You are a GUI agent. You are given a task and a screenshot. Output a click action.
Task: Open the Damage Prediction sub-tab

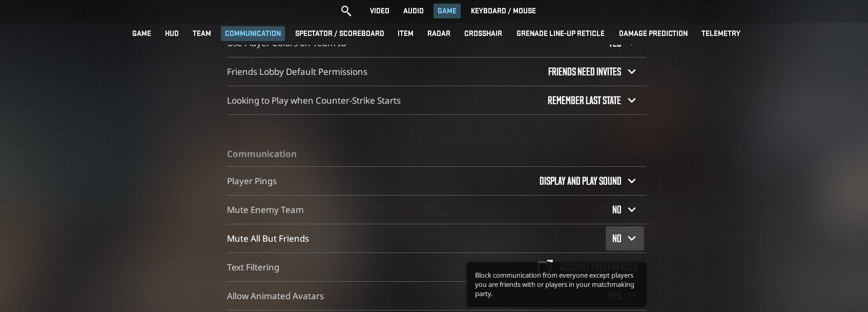point(653,33)
